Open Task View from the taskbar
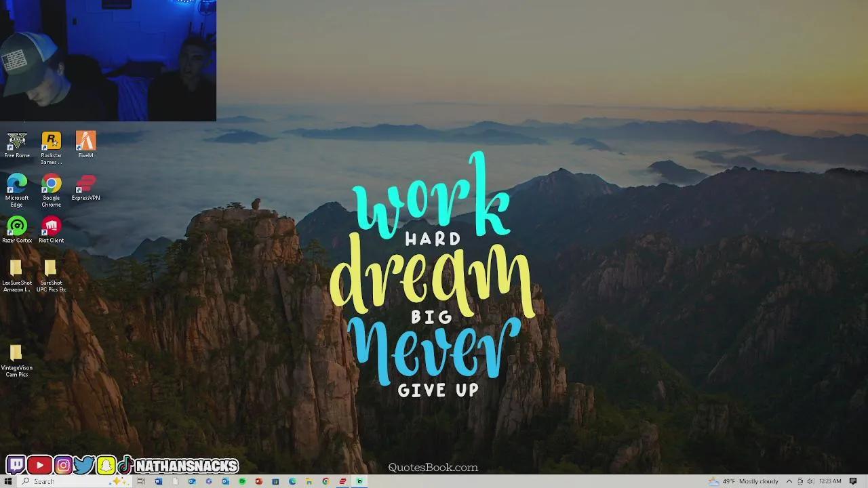This screenshot has width=868, height=488. tap(141, 481)
